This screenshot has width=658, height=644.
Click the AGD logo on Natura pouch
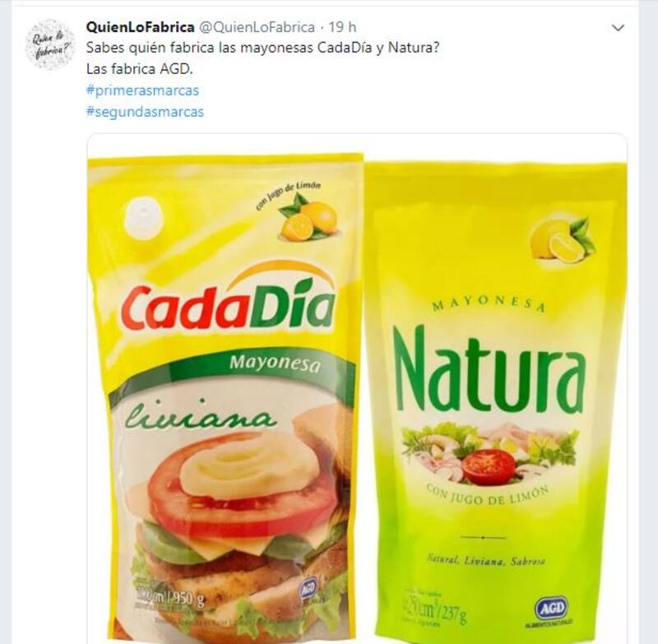point(551,609)
